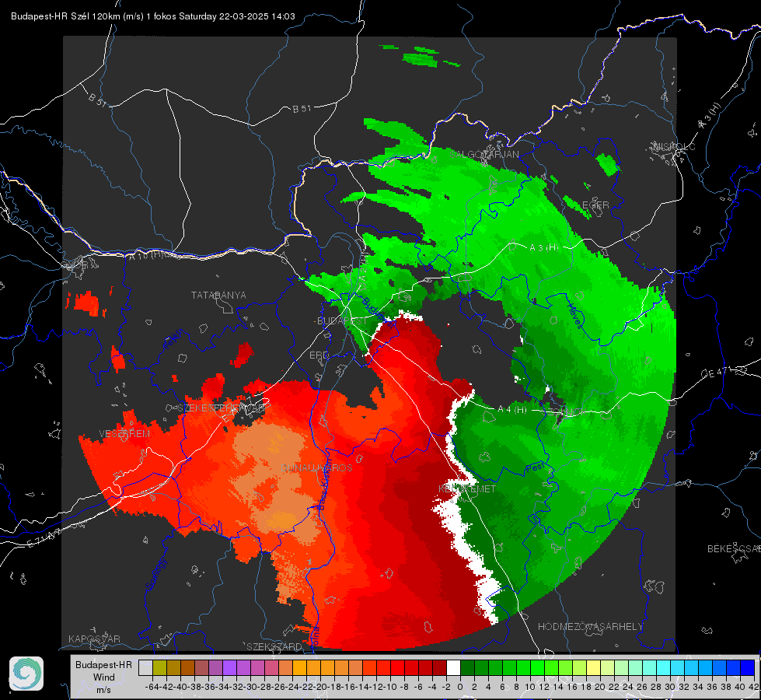Click the yellow swatch in the wind legend
This screenshot has height=700, width=761.
click(594, 668)
